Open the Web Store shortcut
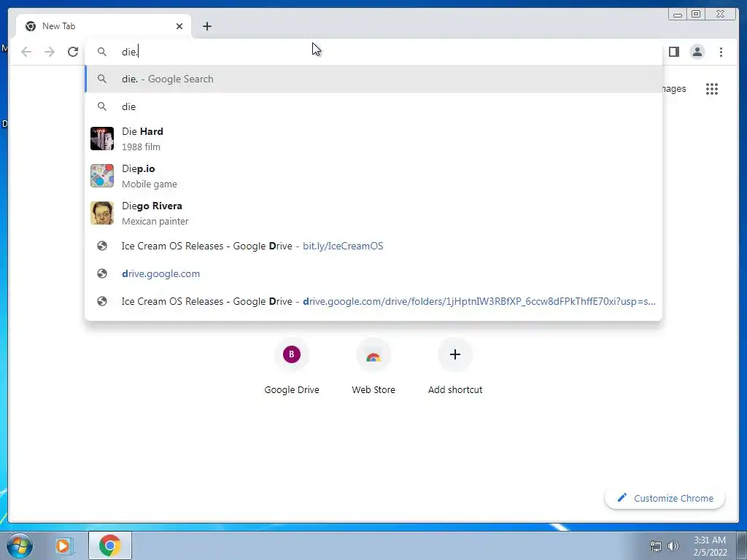Screen dimensions: 747x560 373,367
